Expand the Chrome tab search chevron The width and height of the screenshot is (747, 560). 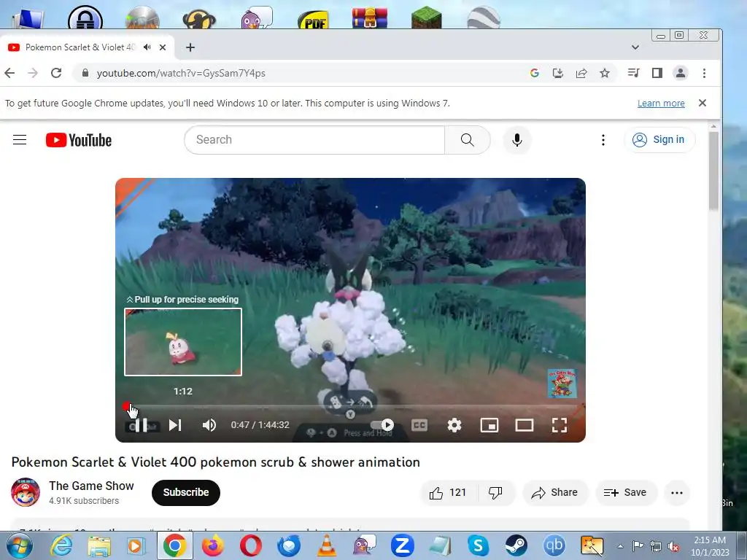pyautogui.click(x=635, y=47)
